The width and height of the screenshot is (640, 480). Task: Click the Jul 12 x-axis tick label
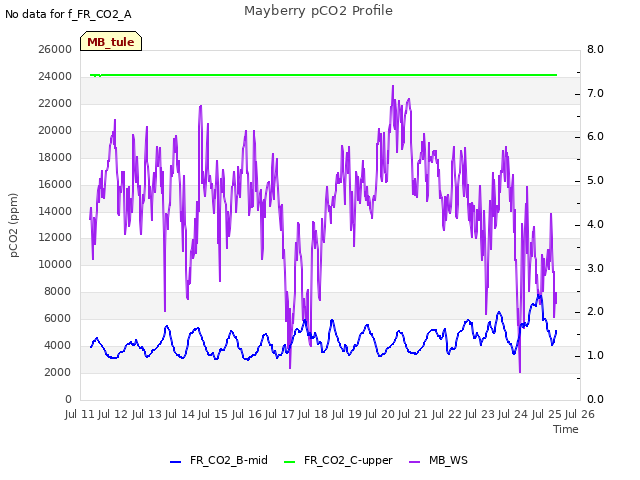113,414
